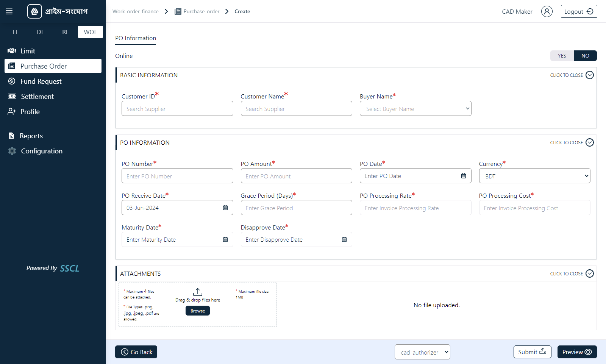Open Maturity Date calendar icon

pyautogui.click(x=225, y=239)
